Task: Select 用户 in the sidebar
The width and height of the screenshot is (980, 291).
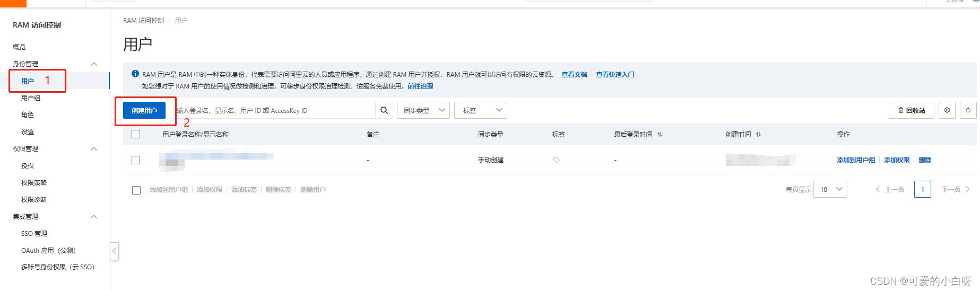Action: [28, 81]
